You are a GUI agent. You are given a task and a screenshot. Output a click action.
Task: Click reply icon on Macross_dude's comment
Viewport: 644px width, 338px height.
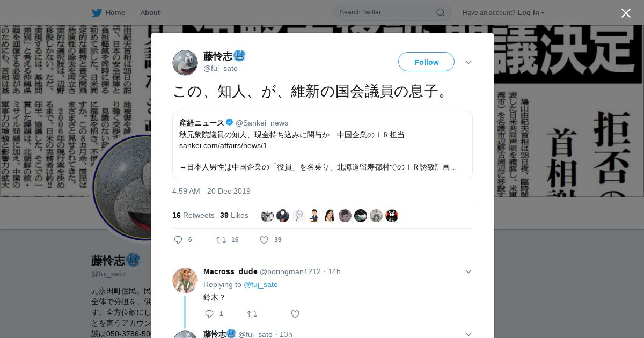pos(209,314)
